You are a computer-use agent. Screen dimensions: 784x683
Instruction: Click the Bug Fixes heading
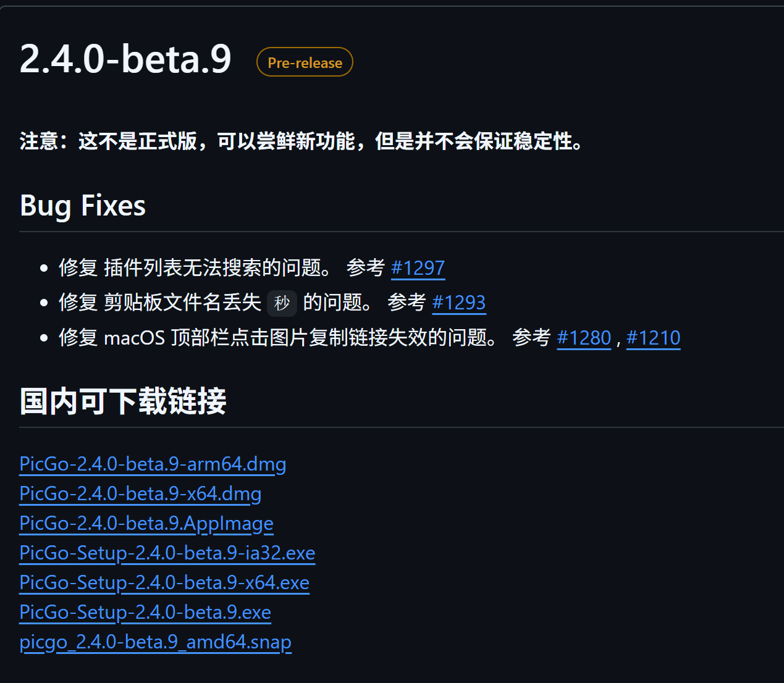(x=83, y=206)
